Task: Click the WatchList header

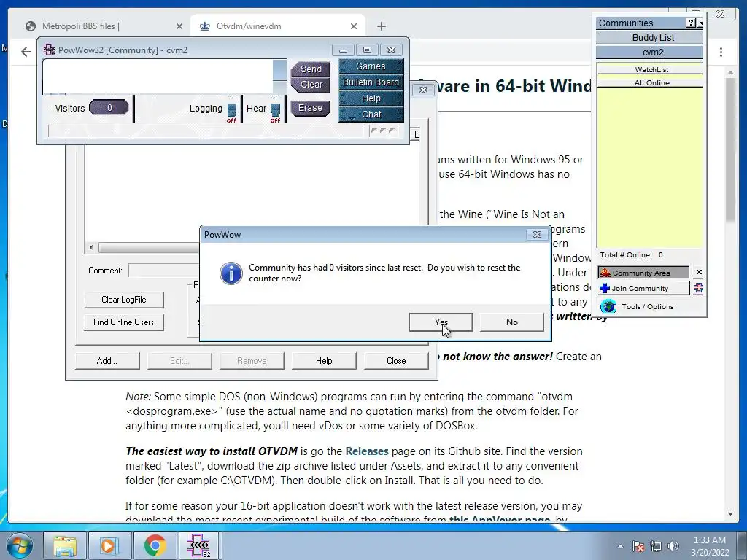Action: point(650,69)
